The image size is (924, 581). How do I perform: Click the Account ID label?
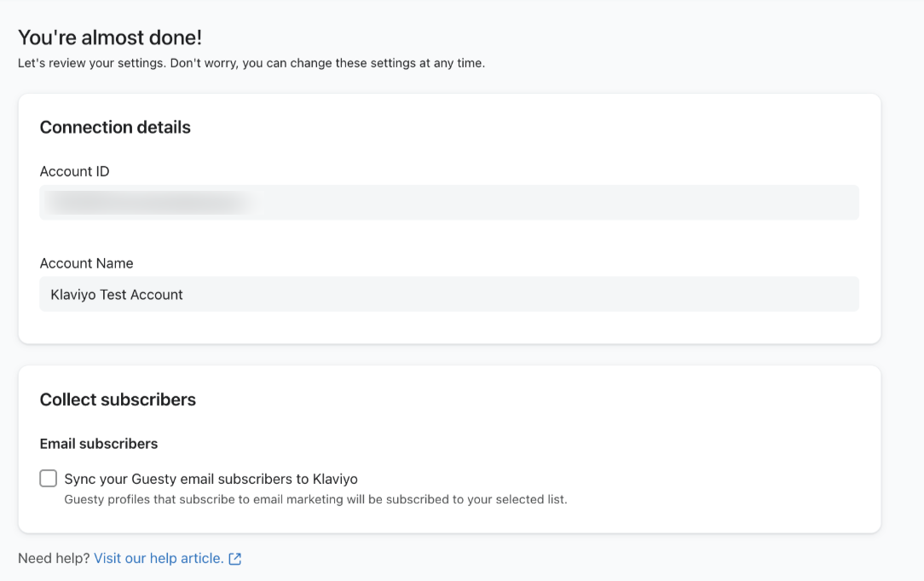[74, 171]
